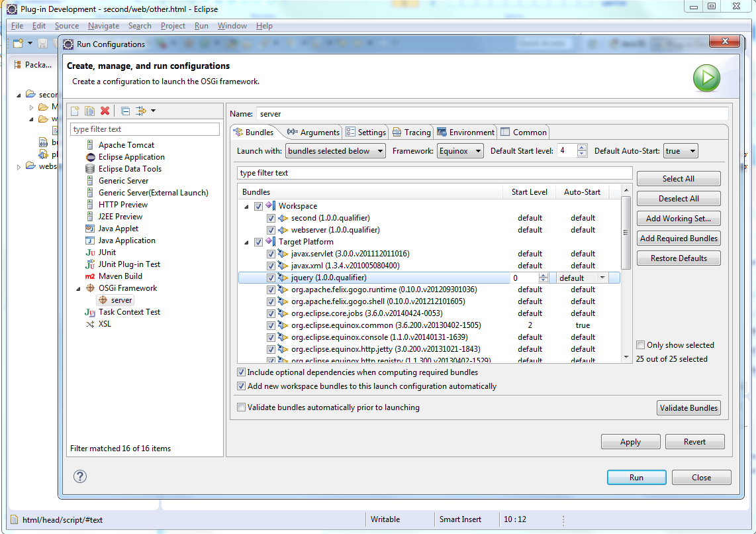The width and height of the screenshot is (756, 534).
Task: Click the launch configurations filter text field
Action: pyautogui.click(x=144, y=129)
